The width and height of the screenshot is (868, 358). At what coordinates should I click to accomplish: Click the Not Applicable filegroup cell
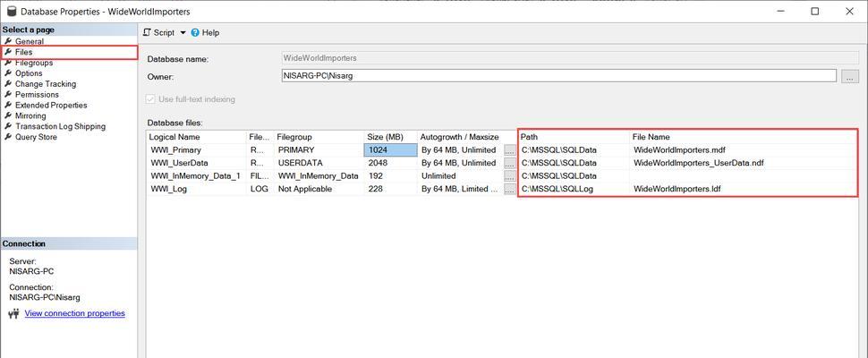[319, 189]
